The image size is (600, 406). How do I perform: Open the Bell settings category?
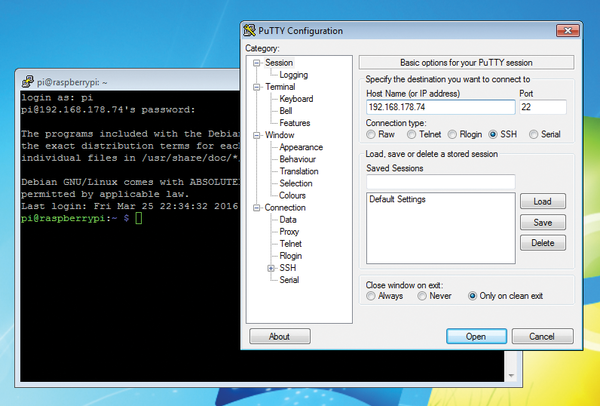pos(286,111)
